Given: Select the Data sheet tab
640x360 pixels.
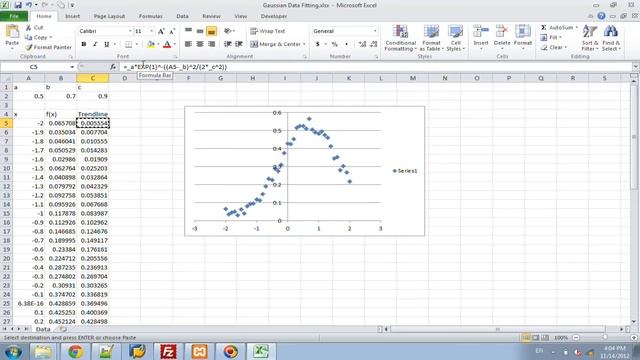Looking at the screenshot, I should 43,329.
